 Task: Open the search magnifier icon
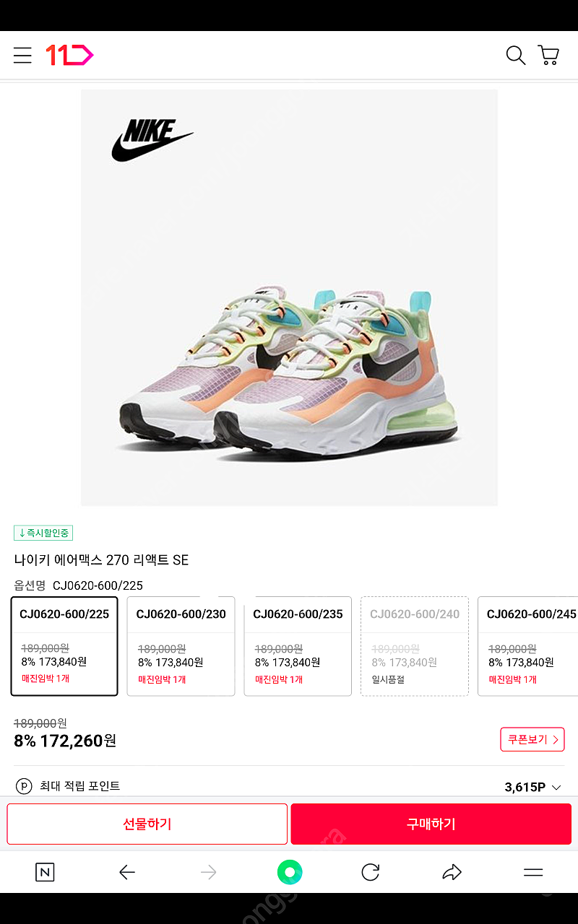(515, 56)
